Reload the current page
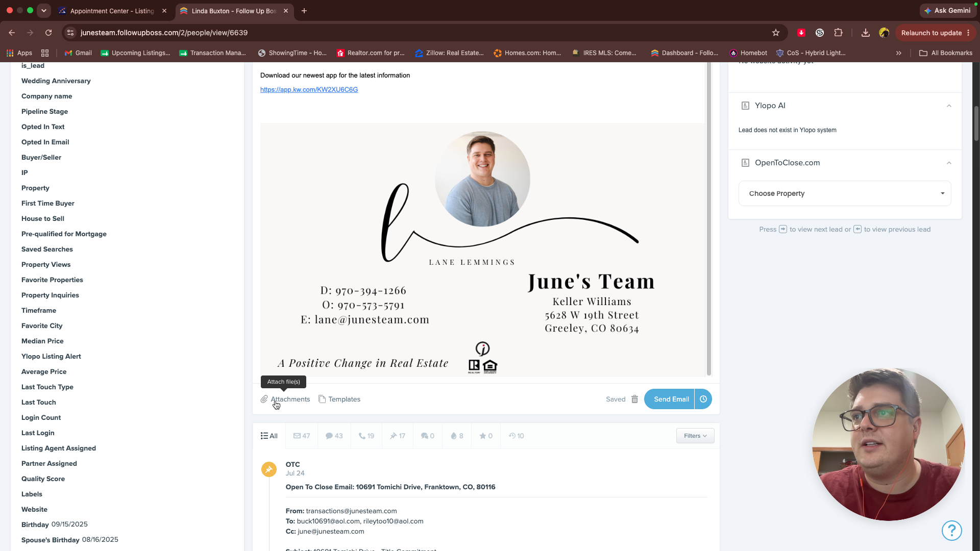This screenshot has width=980, height=551. [48, 33]
